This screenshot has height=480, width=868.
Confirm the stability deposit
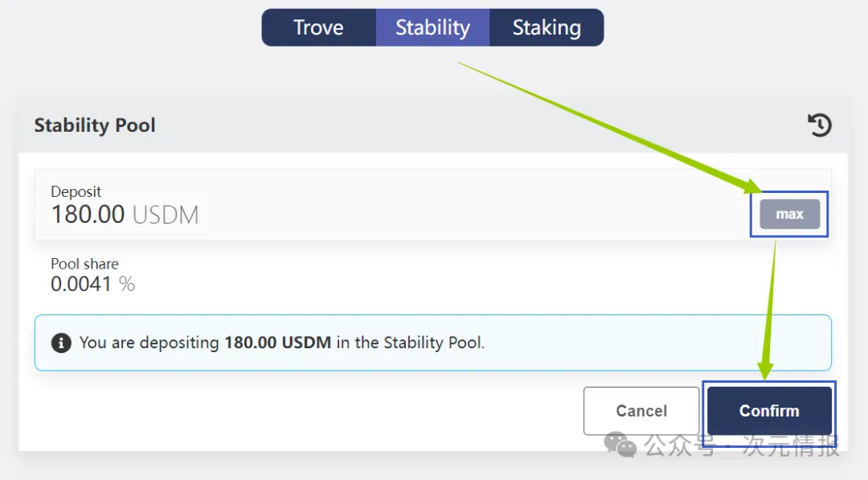pos(769,411)
